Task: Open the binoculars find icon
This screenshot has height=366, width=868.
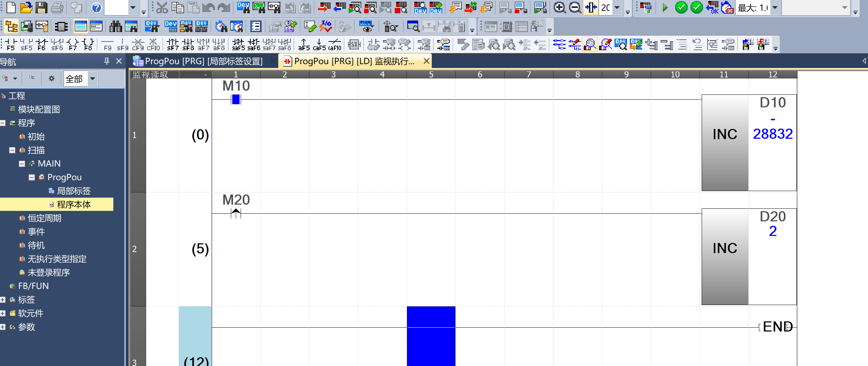Action: [115, 26]
